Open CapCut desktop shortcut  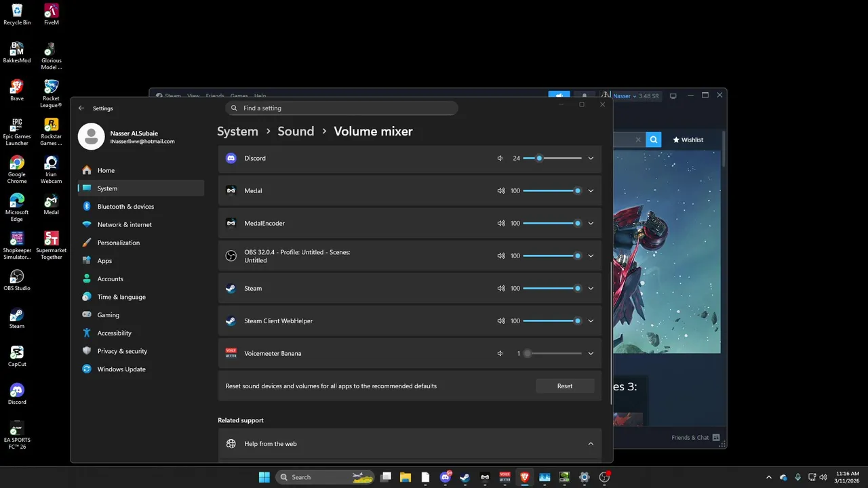(x=17, y=356)
